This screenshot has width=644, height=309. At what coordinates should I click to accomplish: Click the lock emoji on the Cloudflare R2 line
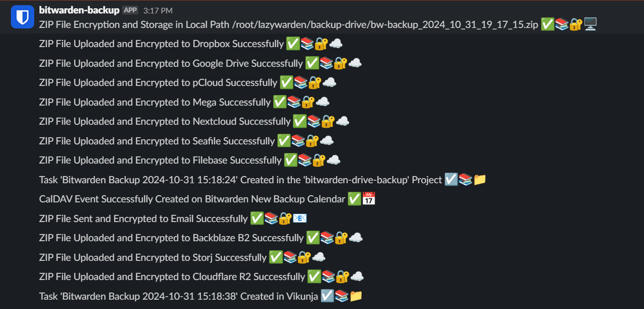342,277
